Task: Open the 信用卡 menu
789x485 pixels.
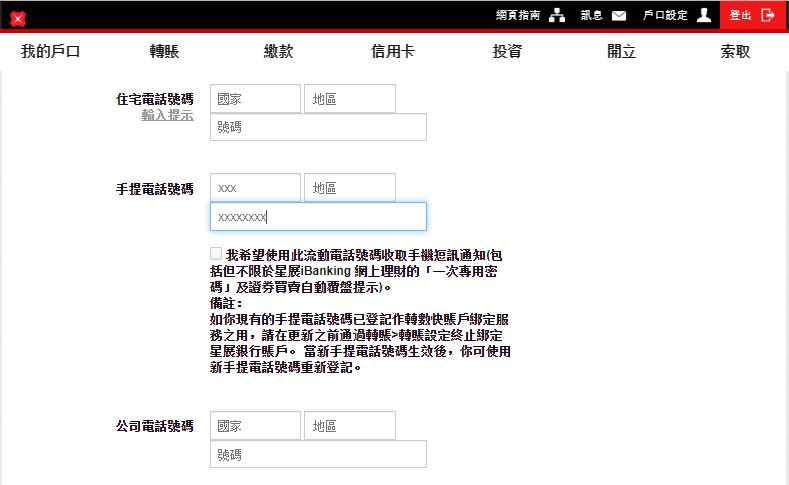Action: pos(392,52)
